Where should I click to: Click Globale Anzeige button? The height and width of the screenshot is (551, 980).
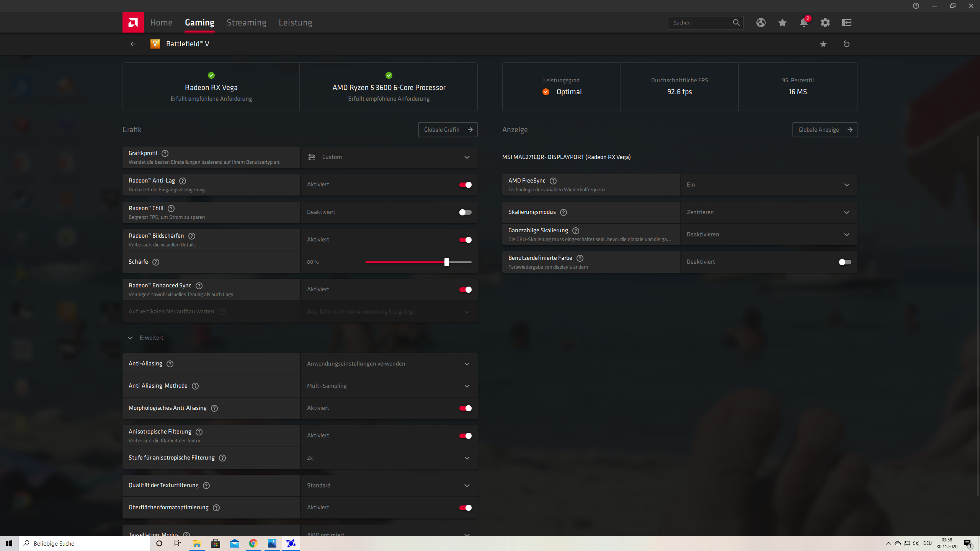click(x=824, y=130)
